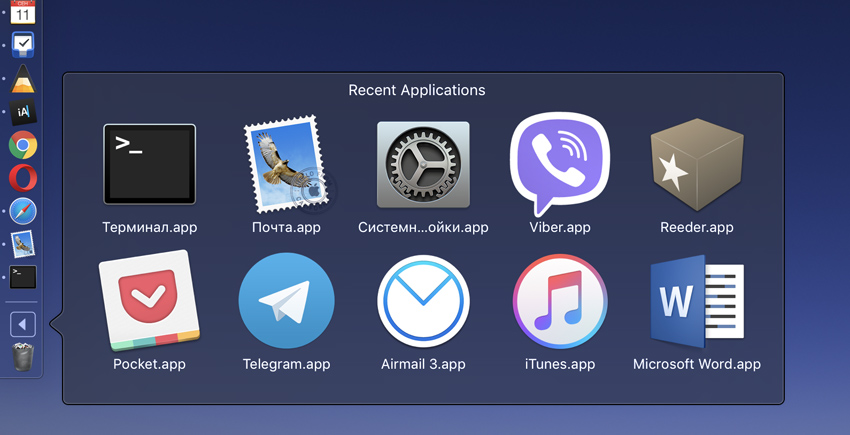Click the Терминал.app label
This screenshot has height=435, width=850.
pos(150,227)
